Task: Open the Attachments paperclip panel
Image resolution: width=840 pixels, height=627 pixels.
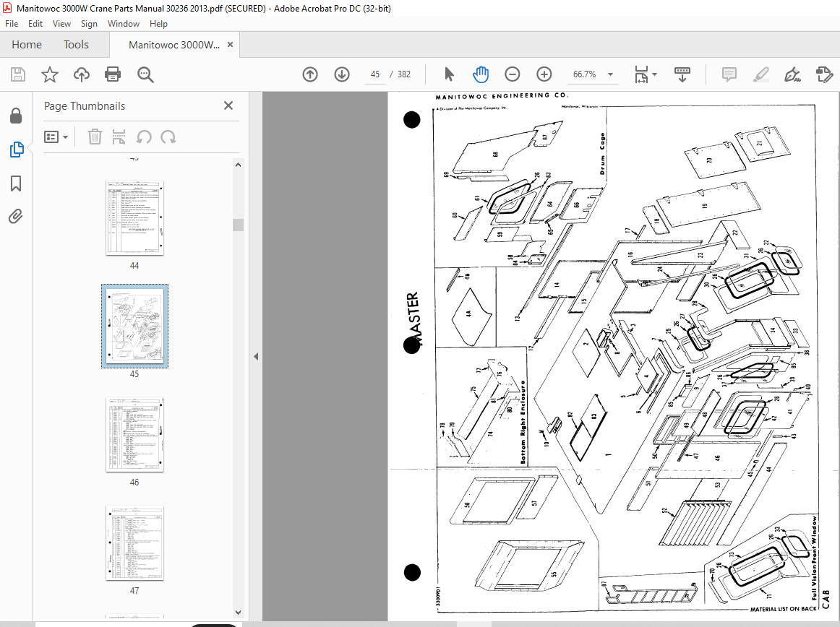Action: [16, 216]
